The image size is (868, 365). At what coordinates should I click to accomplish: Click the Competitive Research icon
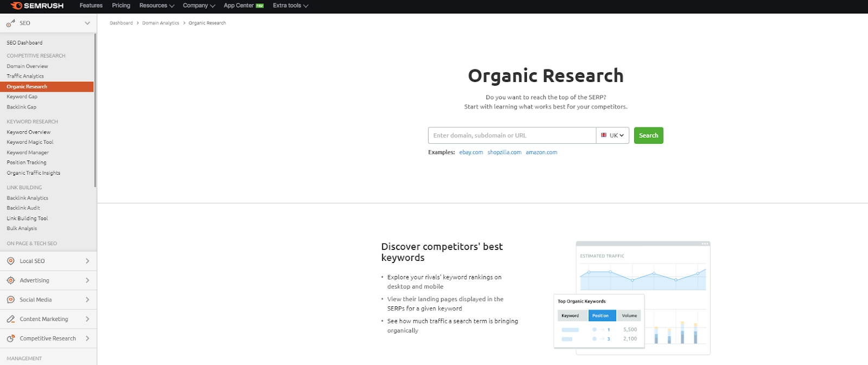[x=11, y=338]
